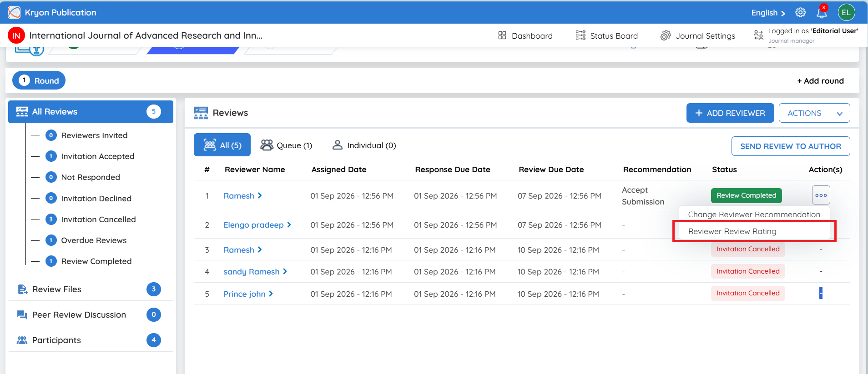This screenshot has width=868, height=374.
Task: Select Invitation Declined filter
Action: tap(96, 199)
